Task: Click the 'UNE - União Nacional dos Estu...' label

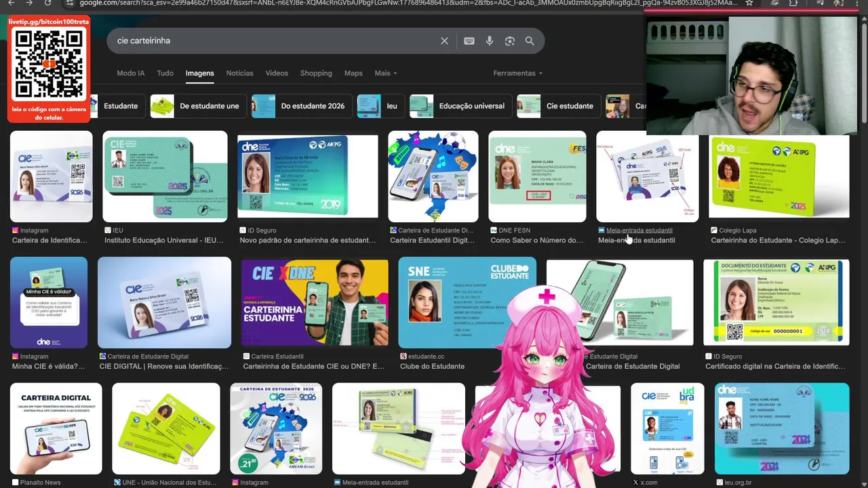Action: pos(170,483)
